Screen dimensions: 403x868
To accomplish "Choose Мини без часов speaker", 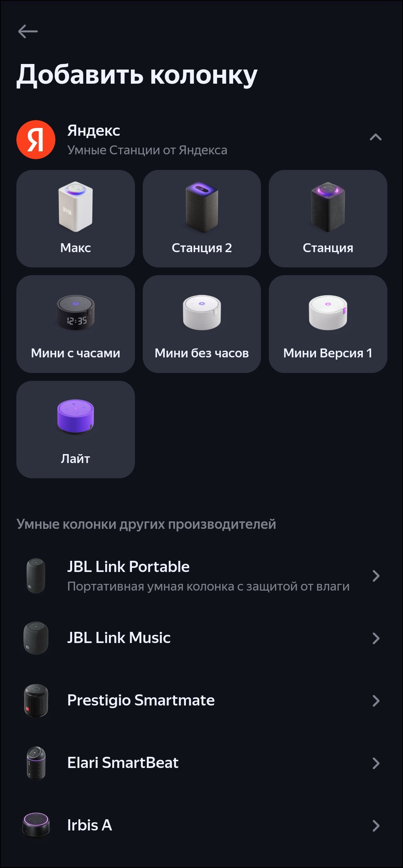I will pyautogui.click(x=201, y=324).
